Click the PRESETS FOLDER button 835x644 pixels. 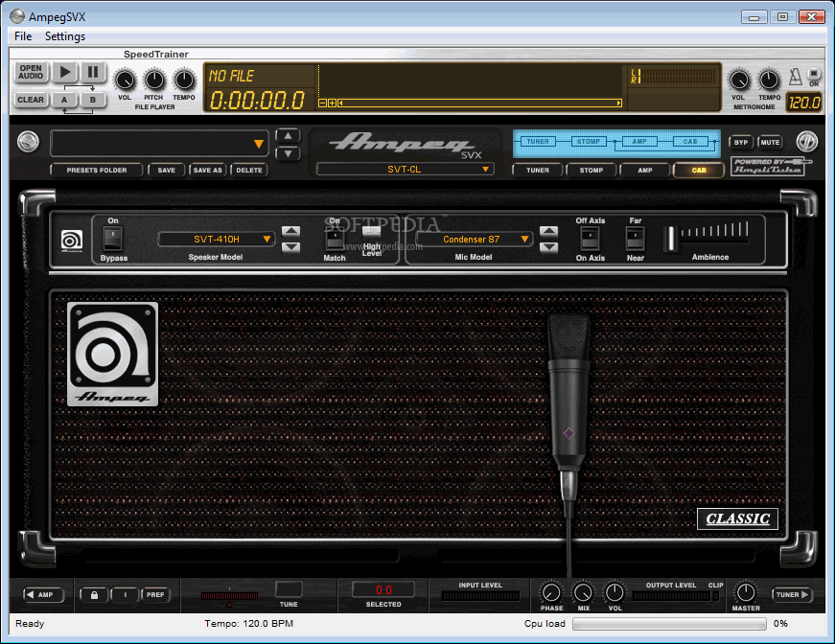tap(97, 171)
